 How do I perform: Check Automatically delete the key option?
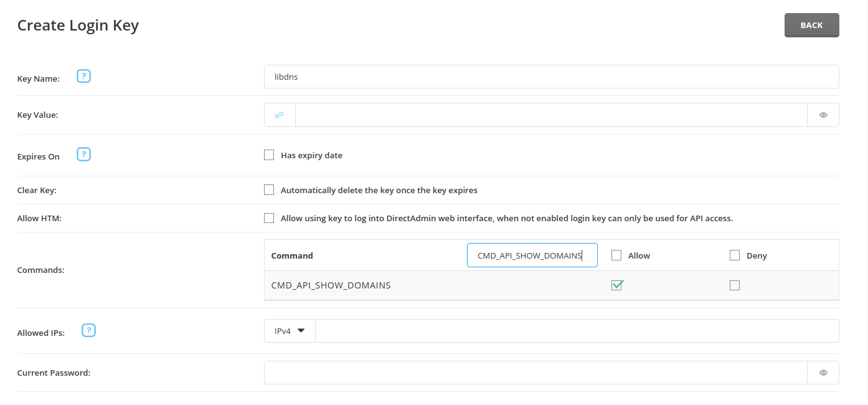click(269, 190)
